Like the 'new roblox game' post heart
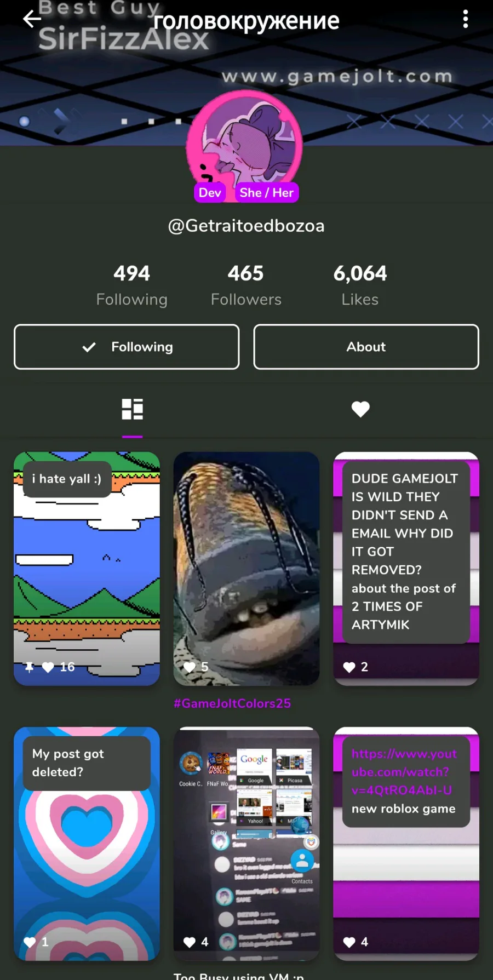Viewport: 493px width, 980px height. (349, 942)
